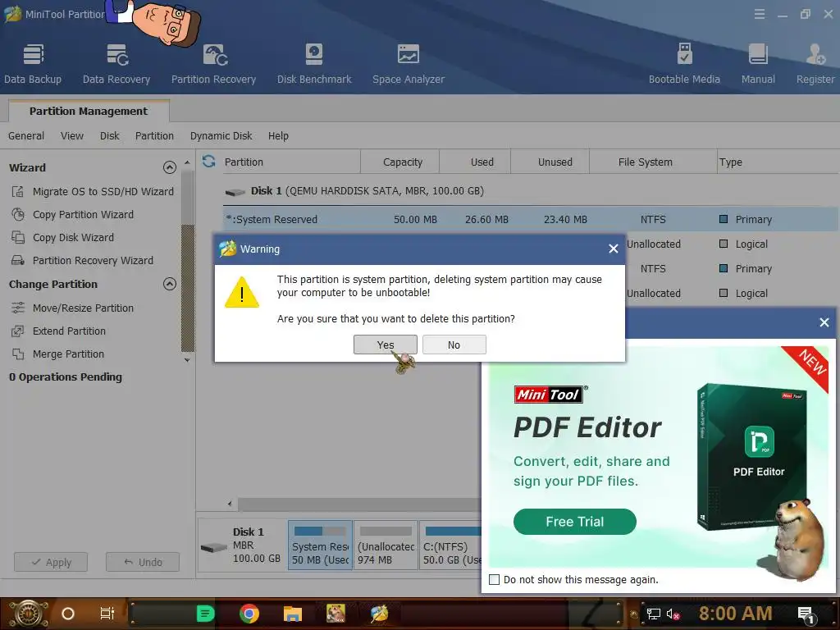Open the Dynamic Disk menu
The width and height of the screenshot is (840, 630).
click(x=221, y=136)
